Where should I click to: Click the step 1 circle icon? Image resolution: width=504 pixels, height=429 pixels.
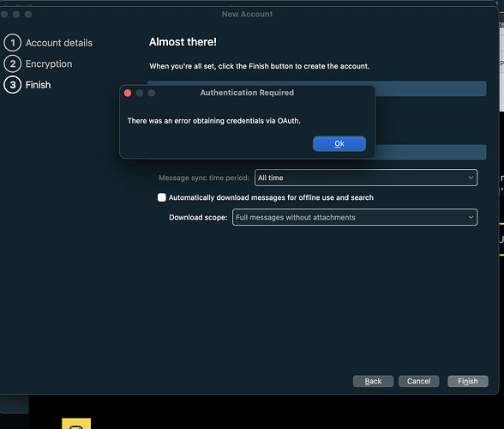13,43
